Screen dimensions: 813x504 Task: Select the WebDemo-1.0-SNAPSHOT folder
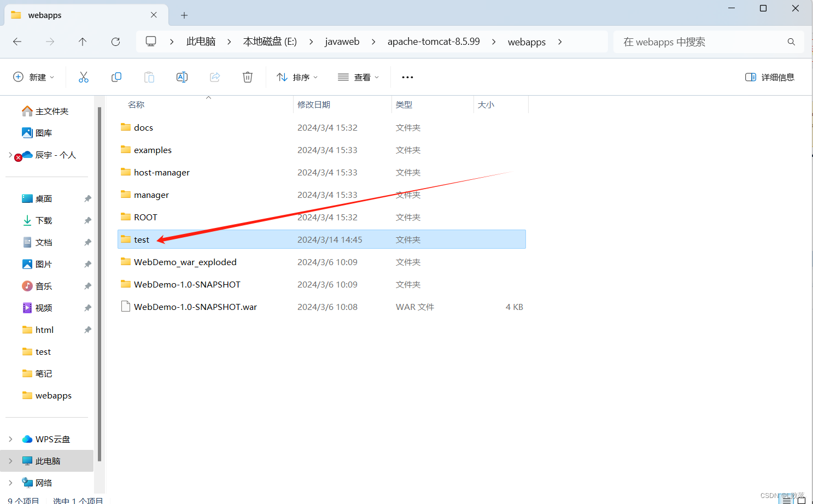tap(321, 284)
